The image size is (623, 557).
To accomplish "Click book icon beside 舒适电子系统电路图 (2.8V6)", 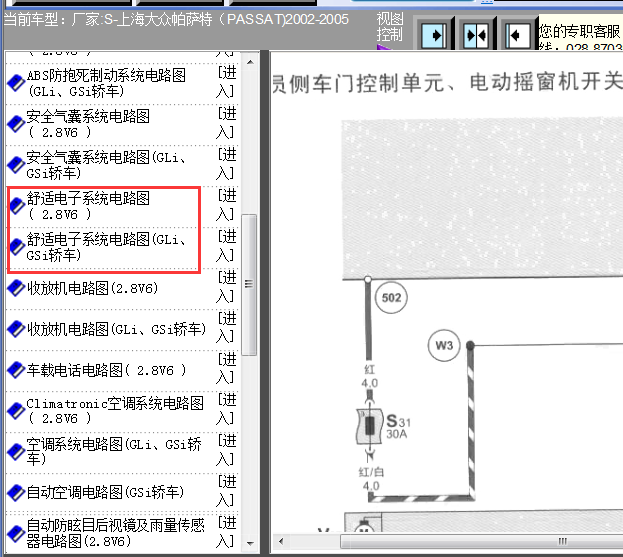I will point(17,206).
